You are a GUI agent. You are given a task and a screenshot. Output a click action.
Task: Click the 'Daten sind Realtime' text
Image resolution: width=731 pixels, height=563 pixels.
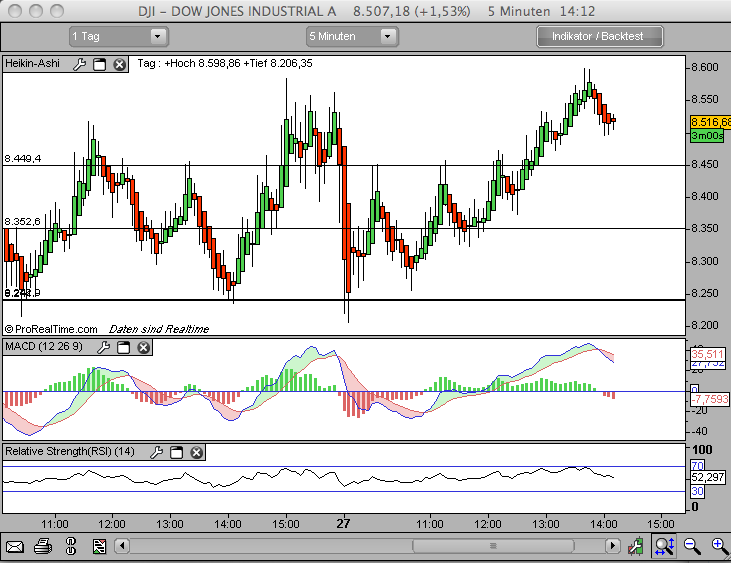[159, 329]
